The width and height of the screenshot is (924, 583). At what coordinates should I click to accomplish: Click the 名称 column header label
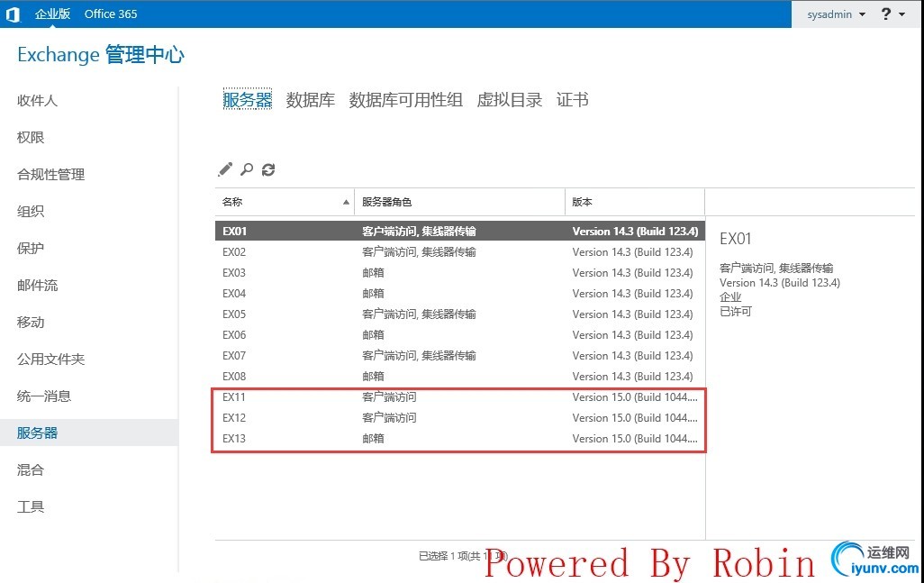[x=232, y=202]
